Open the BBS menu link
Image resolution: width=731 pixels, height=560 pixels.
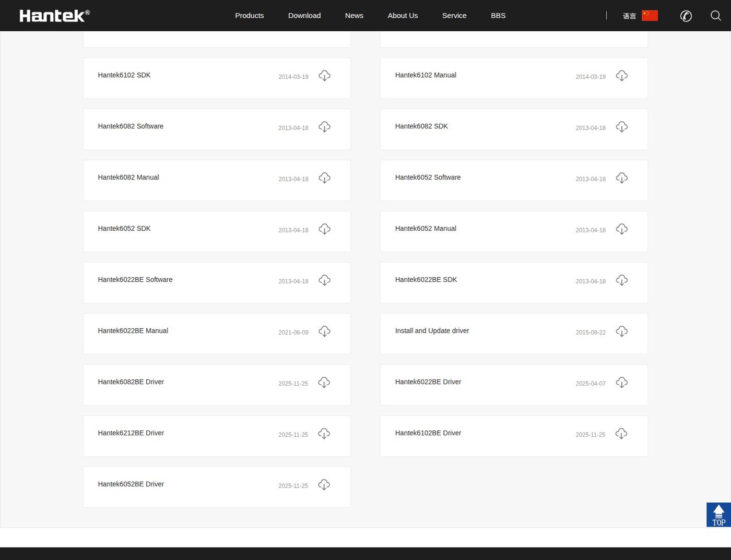[x=498, y=16]
